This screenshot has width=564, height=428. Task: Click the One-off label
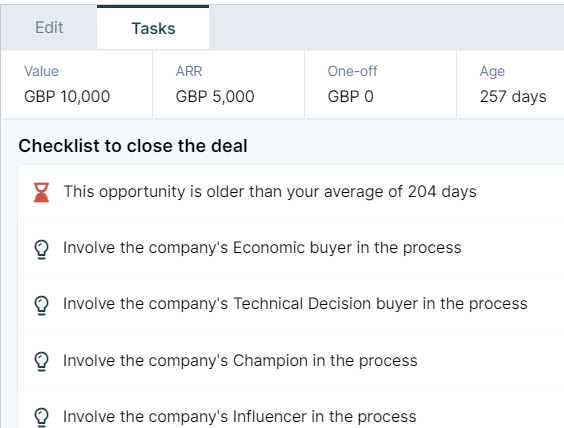click(x=352, y=71)
